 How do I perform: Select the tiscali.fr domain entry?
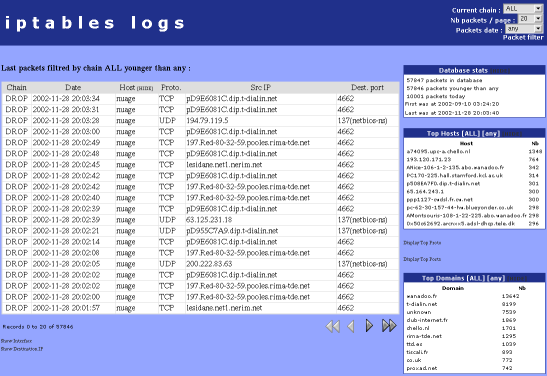click(417, 353)
